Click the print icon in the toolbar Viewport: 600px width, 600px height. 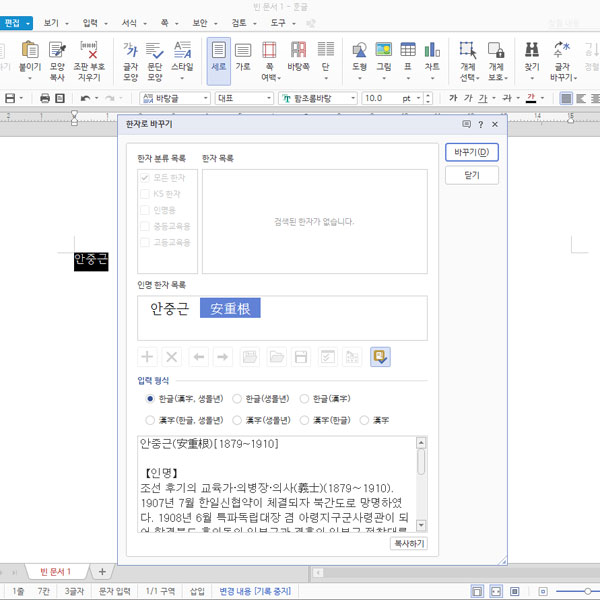(x=45, y=98)
